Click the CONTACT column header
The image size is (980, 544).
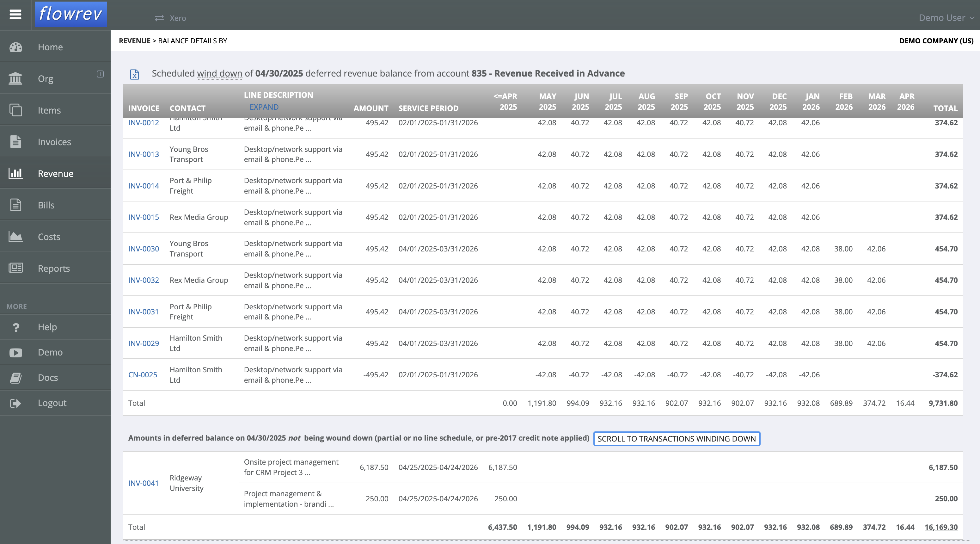click(187, 108)
